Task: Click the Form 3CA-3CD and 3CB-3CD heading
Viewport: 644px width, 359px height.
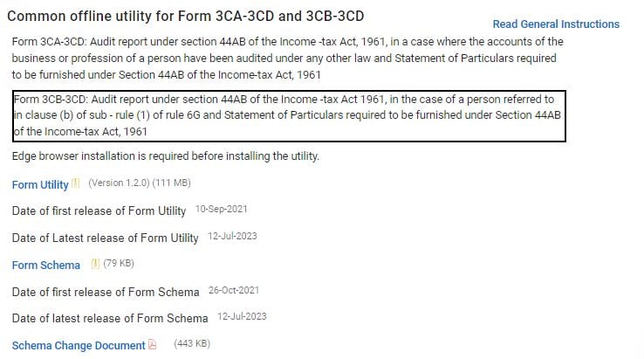Action: tap(186, 17)
